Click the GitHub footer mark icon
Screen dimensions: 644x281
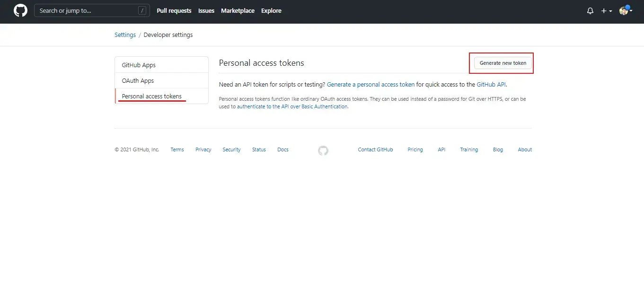click(x=323, y=150)
